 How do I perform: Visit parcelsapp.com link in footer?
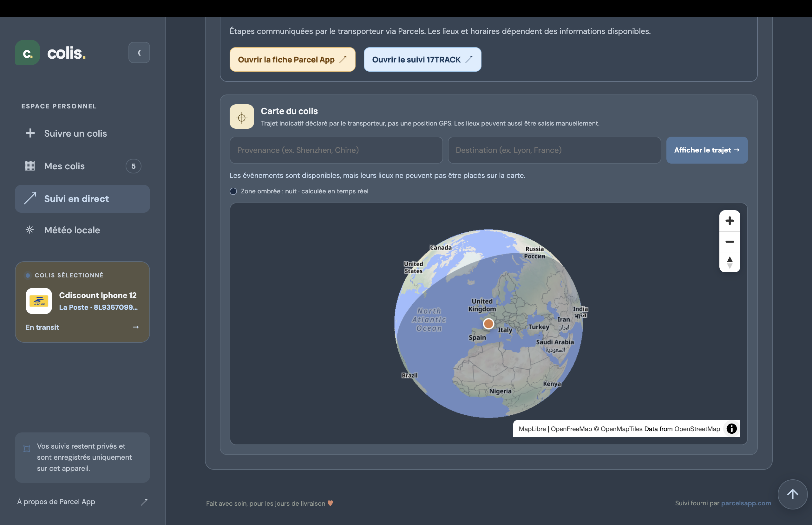(746, 503)
